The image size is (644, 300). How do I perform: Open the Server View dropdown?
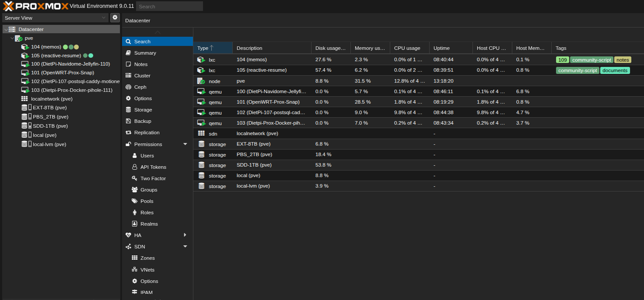55,18
